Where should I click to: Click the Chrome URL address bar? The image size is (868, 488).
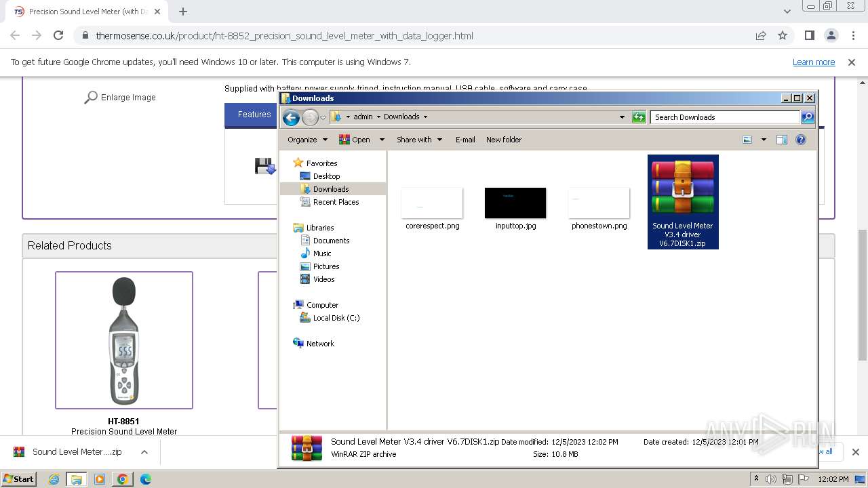click(x=414, y=36)
